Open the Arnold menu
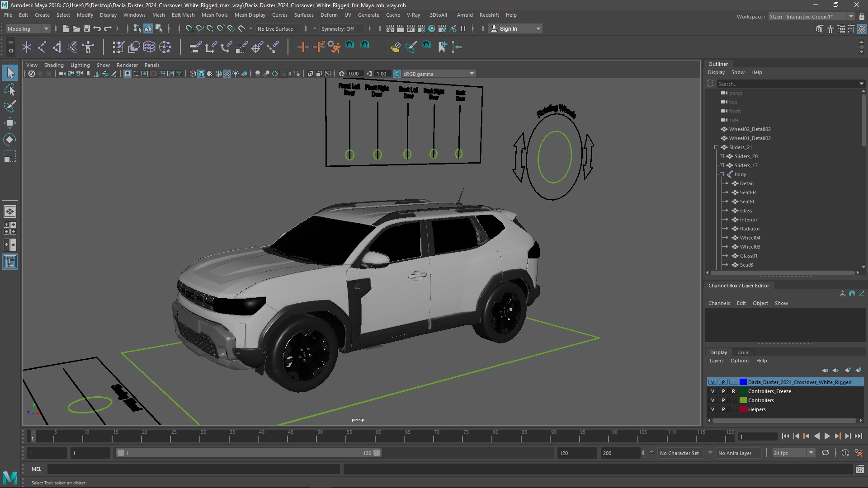This screenshot has width=868, height=488. pyautogui.click(x=465, y=15)
